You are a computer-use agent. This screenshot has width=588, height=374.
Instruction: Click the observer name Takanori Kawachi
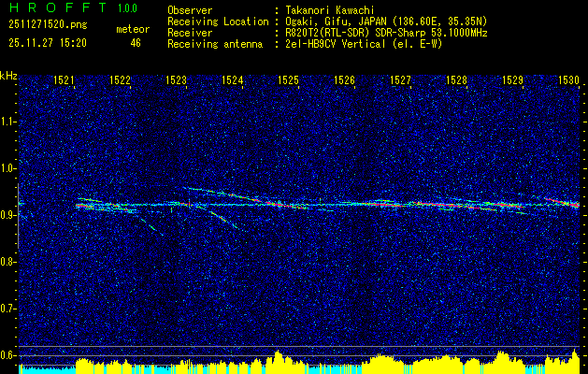[x=329, y=10]
